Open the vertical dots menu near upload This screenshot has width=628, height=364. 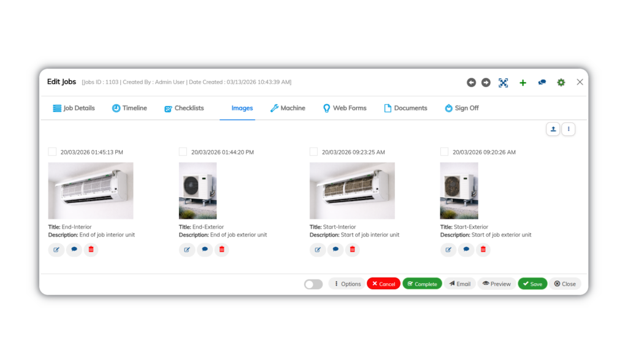pos(569,129)
